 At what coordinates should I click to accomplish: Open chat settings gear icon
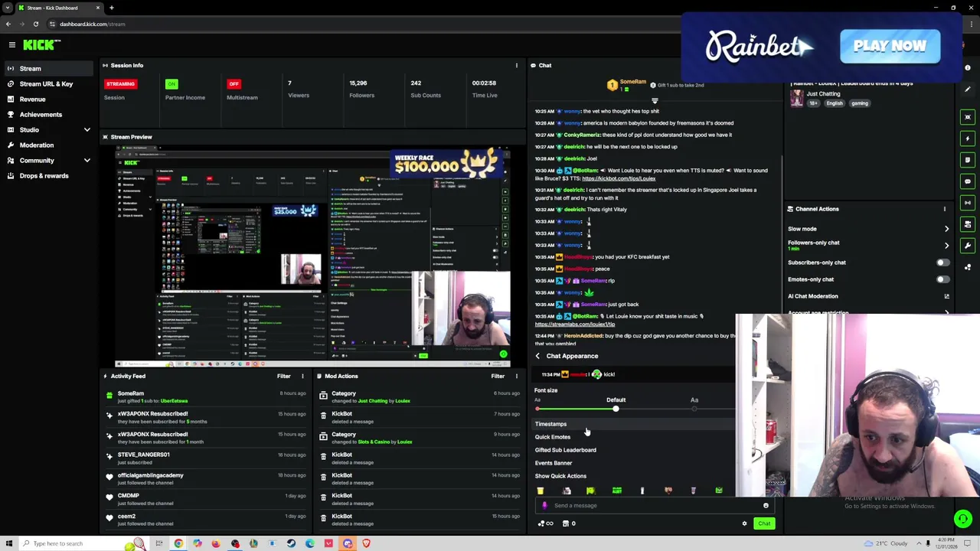point(744,523)
